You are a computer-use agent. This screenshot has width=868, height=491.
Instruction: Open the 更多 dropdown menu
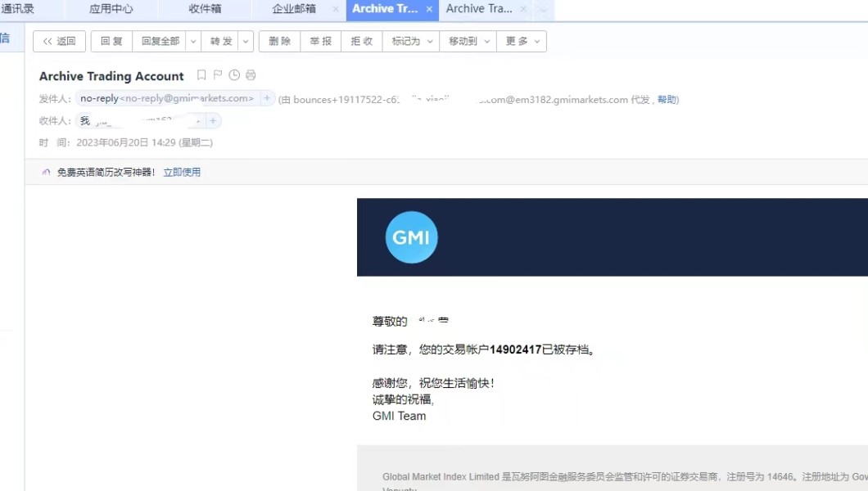click(x=522, y=42)
